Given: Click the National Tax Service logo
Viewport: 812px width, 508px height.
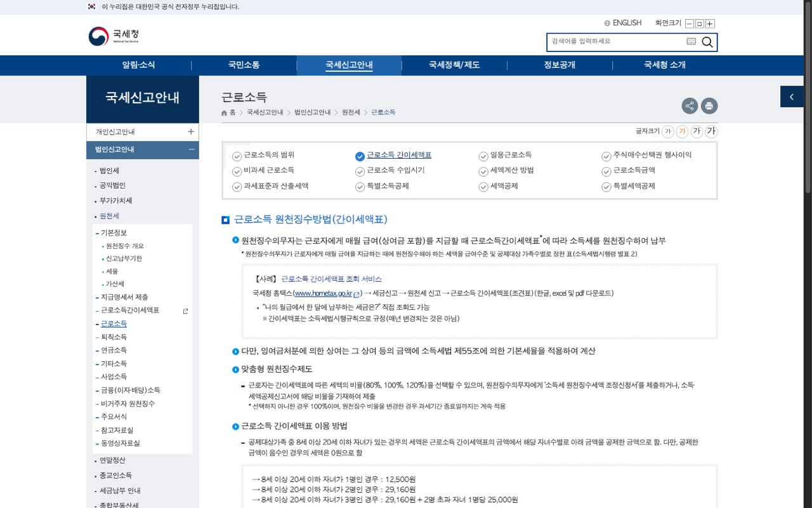Looking at the screenshot, I should pyautogui.click(x=114, y=36).
